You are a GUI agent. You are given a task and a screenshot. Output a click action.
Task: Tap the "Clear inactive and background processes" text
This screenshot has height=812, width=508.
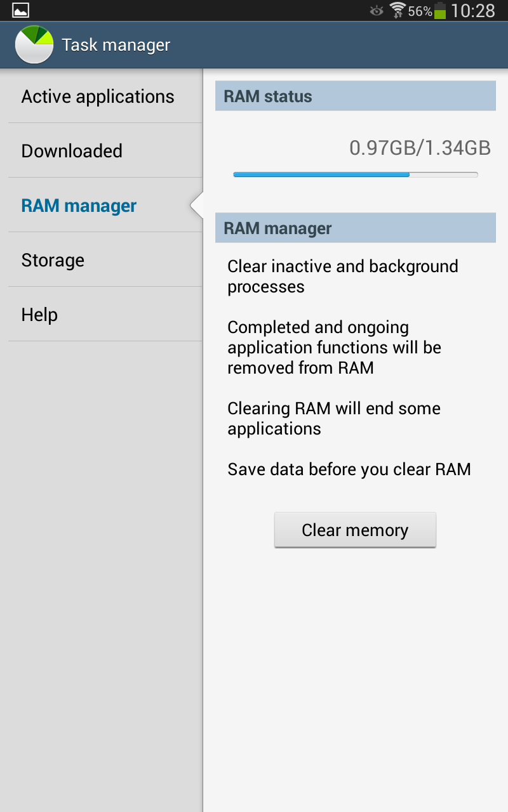pyautogui.click(x=343, y=277)
